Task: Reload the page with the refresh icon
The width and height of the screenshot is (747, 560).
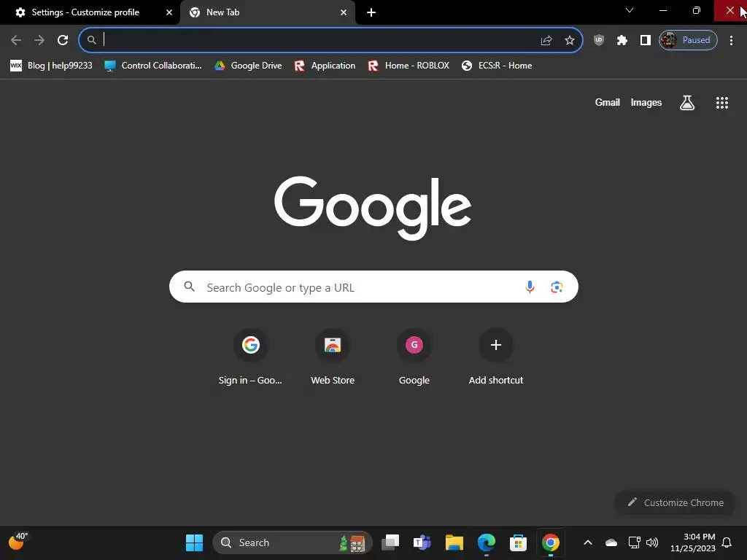Action: [x=63, y=40]
